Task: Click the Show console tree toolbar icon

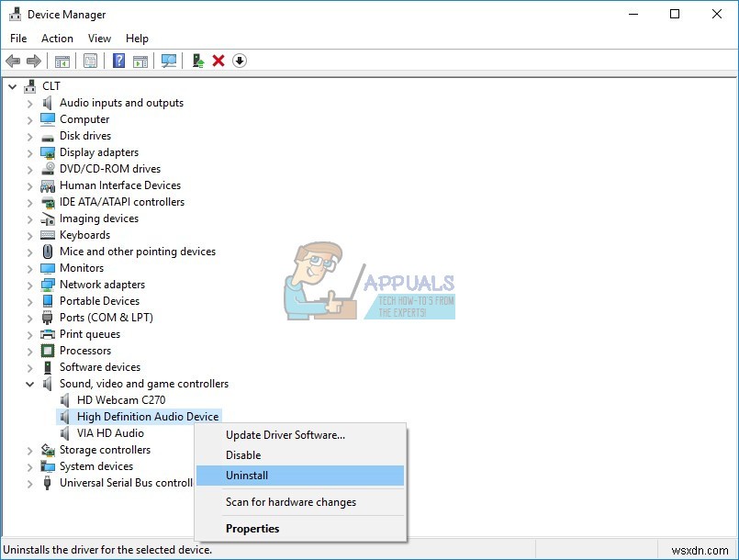Action: click(x=62, y=61)
